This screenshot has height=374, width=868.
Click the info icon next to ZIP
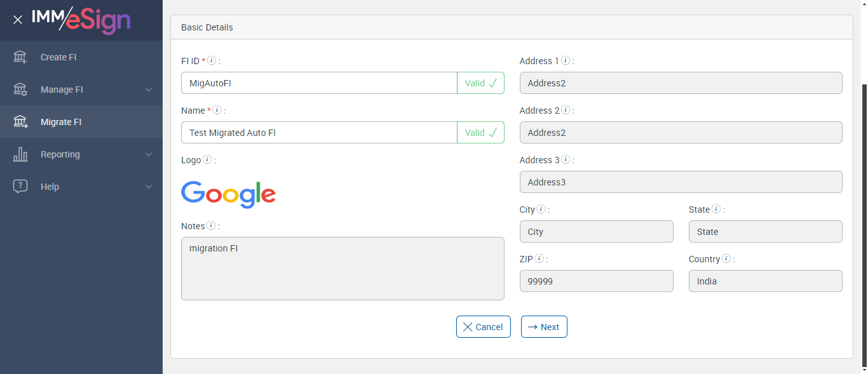click(539, 259)
